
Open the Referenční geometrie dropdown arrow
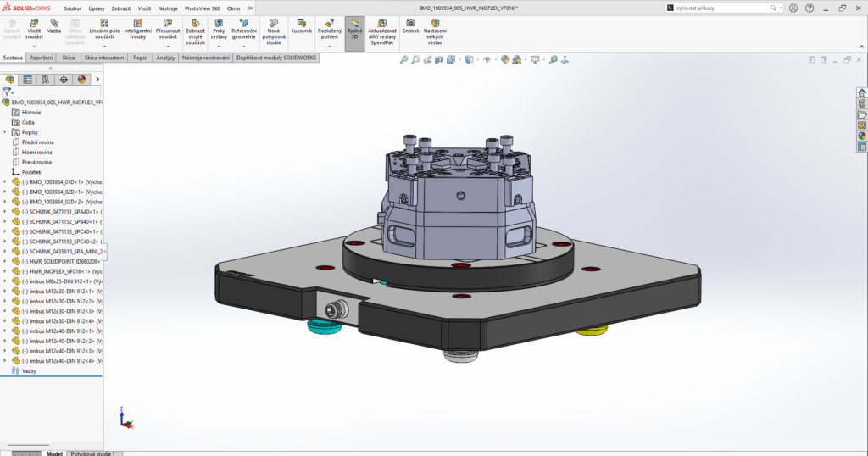(243, 47)
